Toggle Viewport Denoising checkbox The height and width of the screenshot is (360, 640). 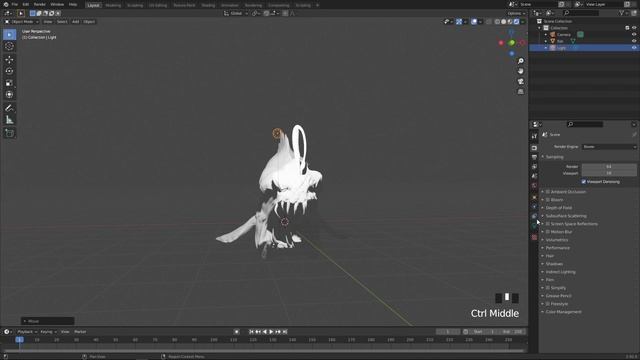point(584,182)
